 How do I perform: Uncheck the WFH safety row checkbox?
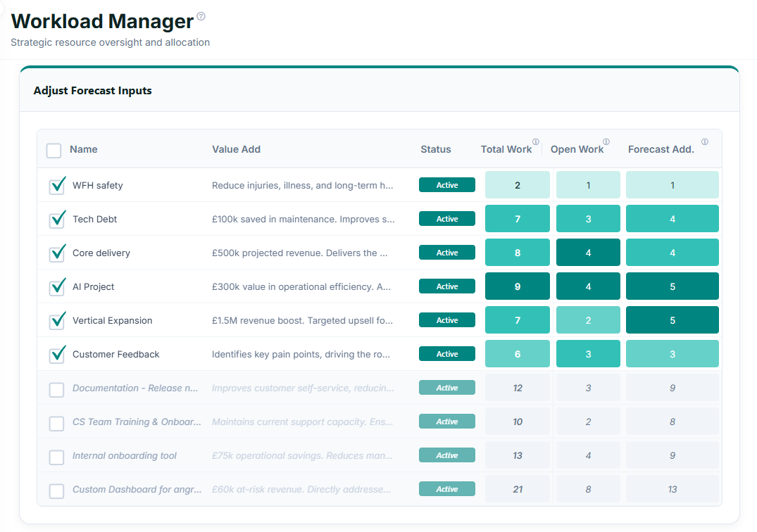57,186
